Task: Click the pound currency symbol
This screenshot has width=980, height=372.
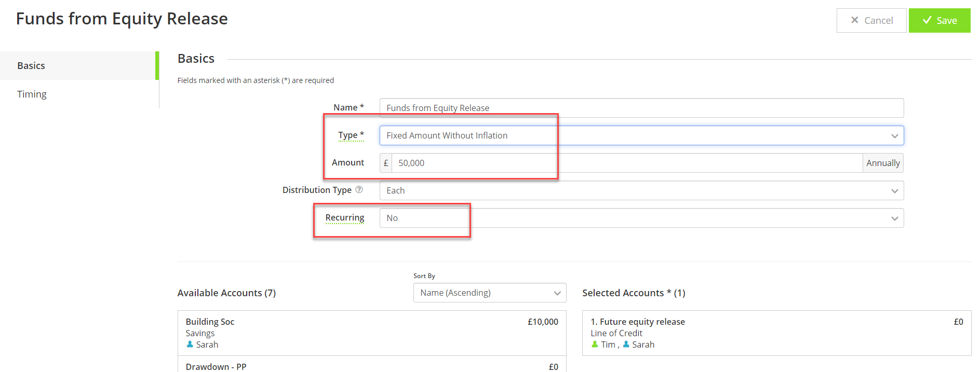Action: pos(386,163)
